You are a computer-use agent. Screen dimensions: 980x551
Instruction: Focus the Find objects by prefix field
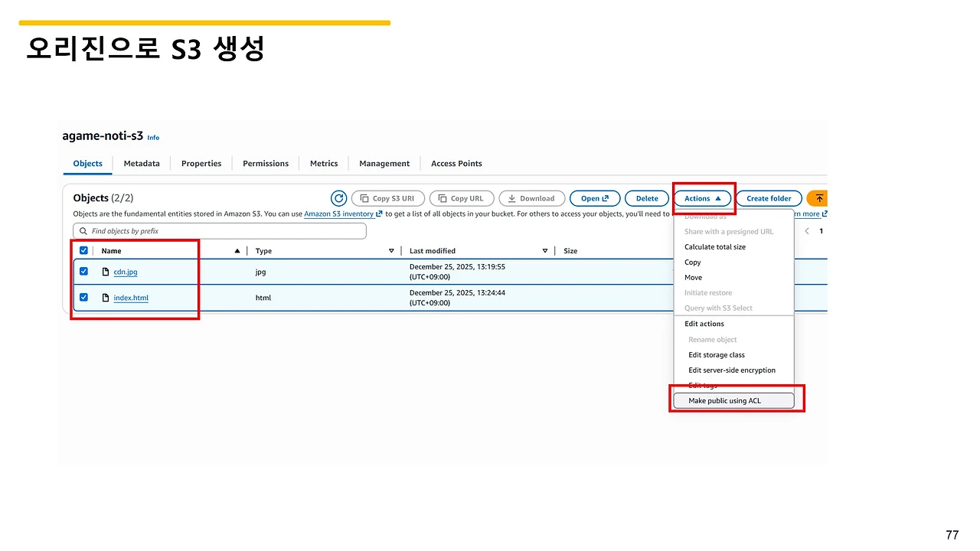point(220,231)
